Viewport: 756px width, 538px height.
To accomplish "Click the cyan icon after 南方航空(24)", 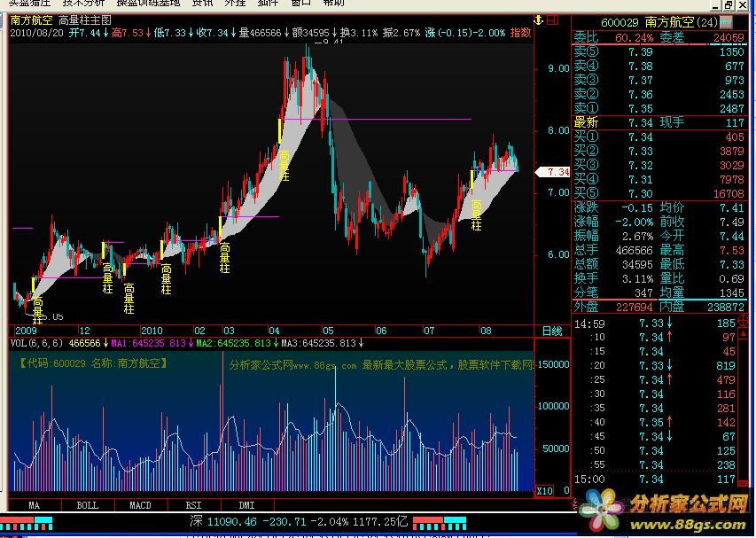I will point(726,22).
